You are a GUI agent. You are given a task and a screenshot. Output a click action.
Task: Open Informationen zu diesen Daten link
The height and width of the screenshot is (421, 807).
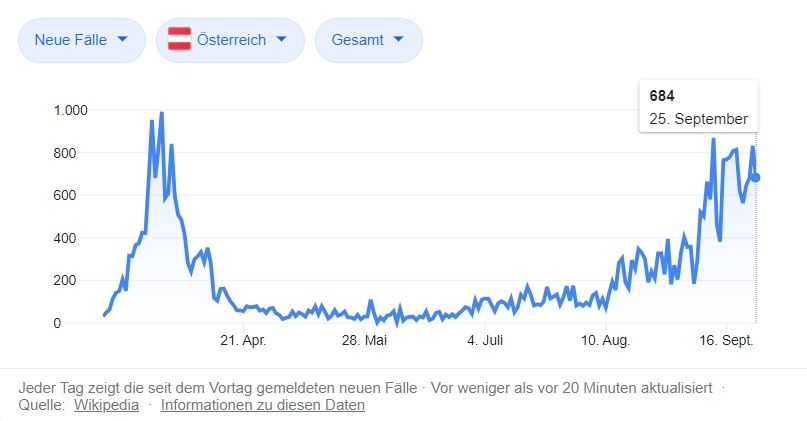pos(262,405)
